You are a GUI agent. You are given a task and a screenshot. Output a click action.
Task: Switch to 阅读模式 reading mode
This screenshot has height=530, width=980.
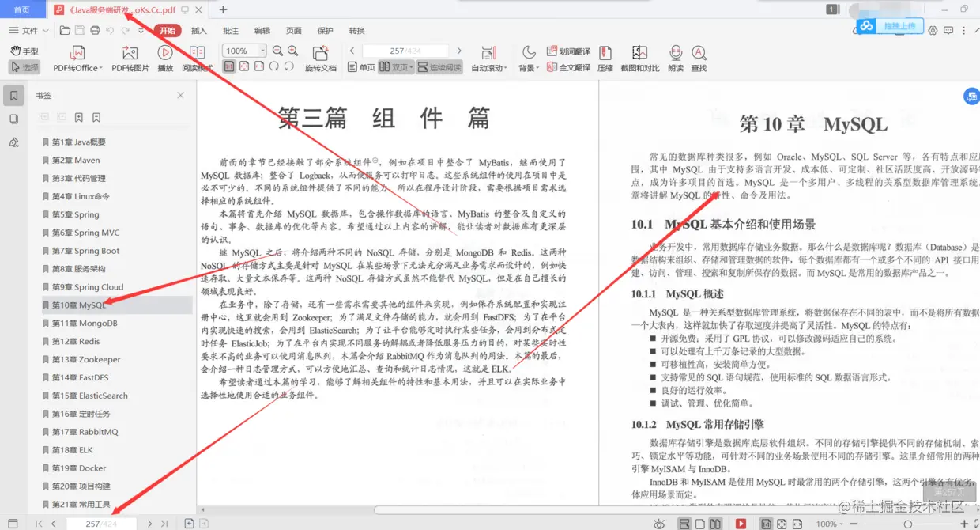pyautogui.click(x=198, y=59)
